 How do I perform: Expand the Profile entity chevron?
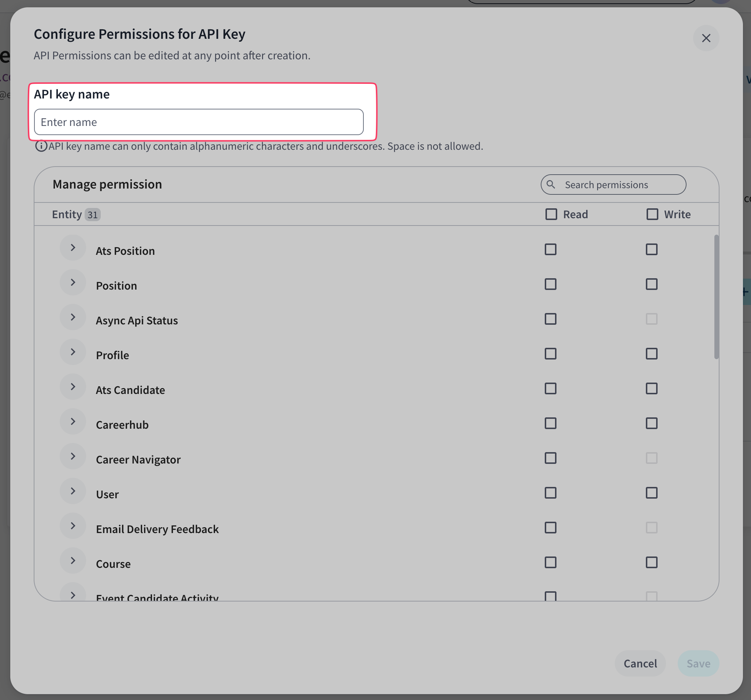[73, 352]
